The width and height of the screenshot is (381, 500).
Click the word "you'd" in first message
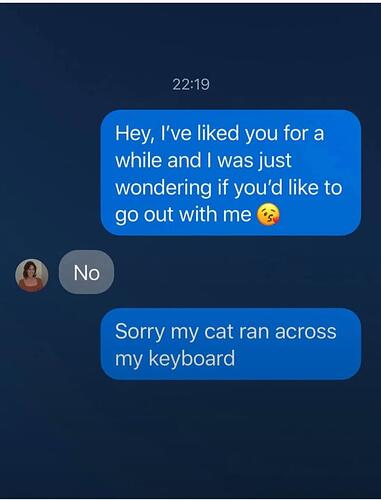(x=257, y=188)
